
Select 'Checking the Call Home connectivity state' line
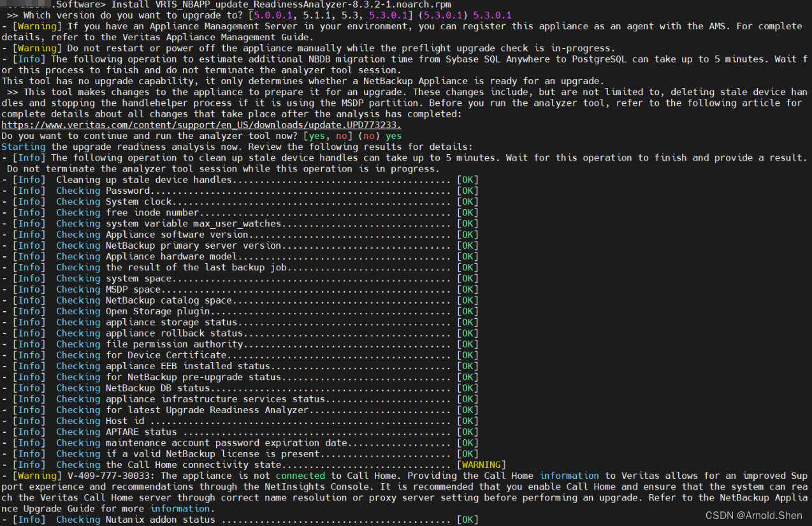(x=254, y=465)
